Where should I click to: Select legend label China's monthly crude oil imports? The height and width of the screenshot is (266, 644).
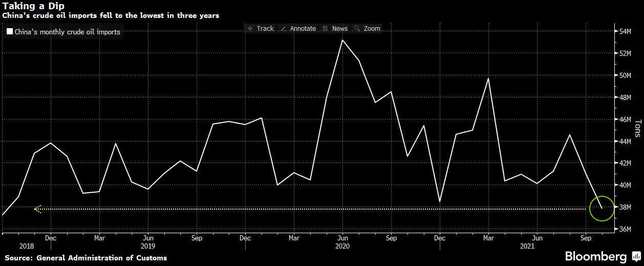coord(68,32)
